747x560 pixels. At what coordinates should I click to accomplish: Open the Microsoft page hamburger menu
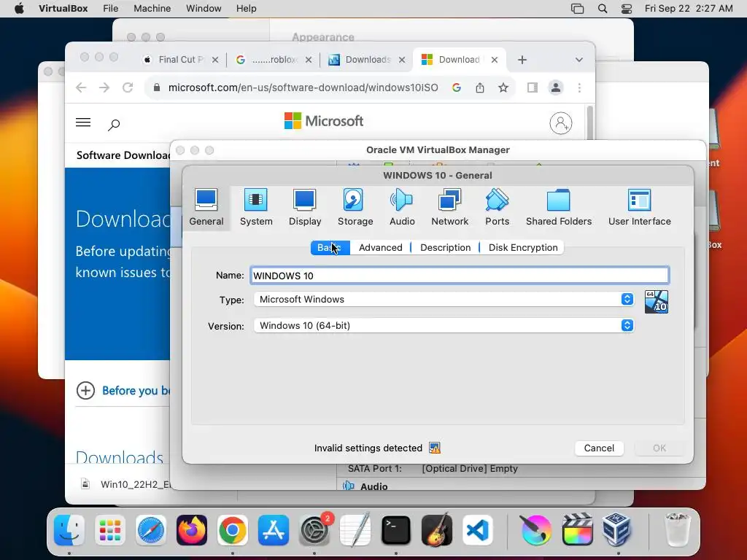[x=83, y=122]
